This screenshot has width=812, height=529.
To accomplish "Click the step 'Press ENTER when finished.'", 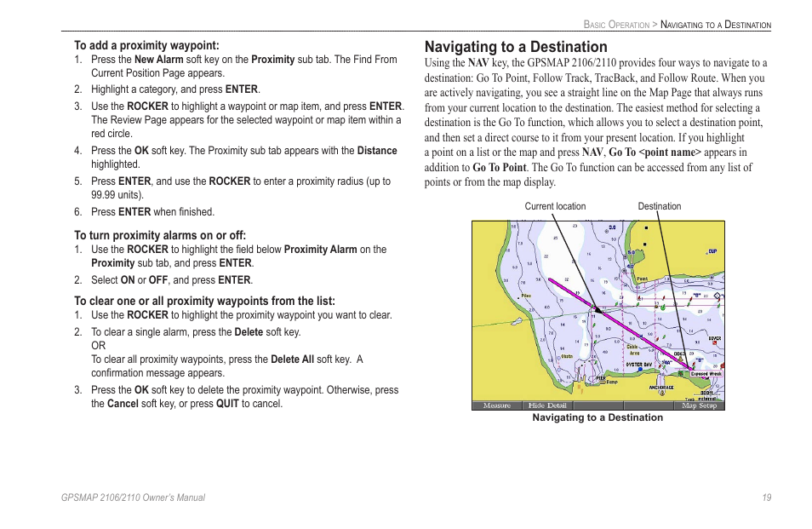I will coord(152,212).
